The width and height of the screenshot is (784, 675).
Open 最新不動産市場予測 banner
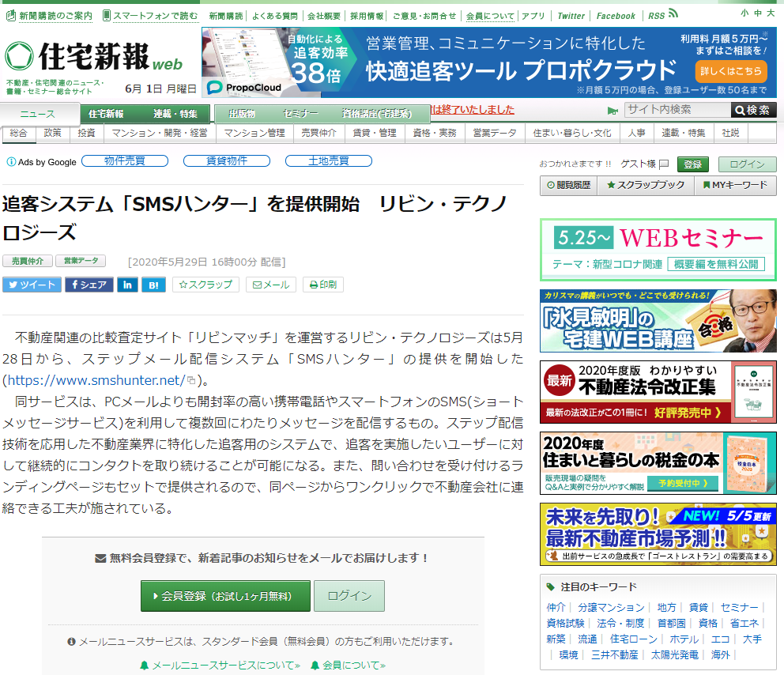[x=658, y=534]
